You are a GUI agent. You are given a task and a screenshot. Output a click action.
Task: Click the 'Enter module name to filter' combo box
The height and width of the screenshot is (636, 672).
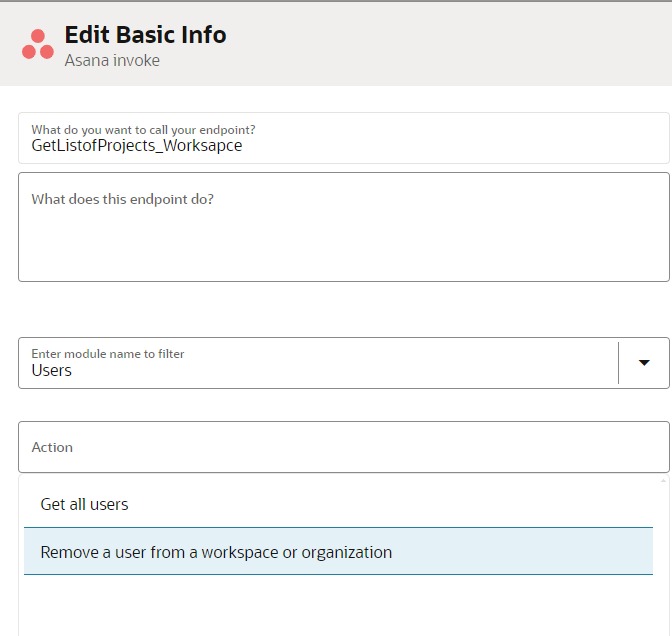click(x=318, y=363)
